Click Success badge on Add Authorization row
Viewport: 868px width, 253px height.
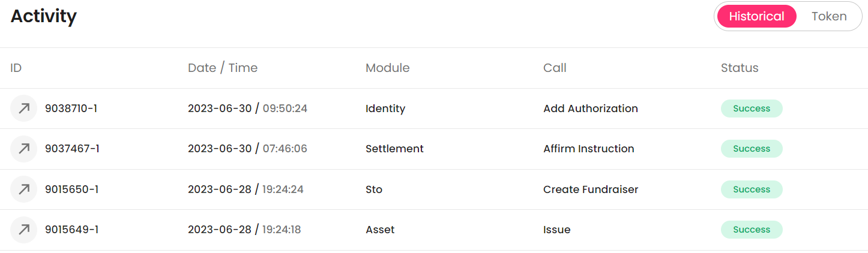(752, 109)
